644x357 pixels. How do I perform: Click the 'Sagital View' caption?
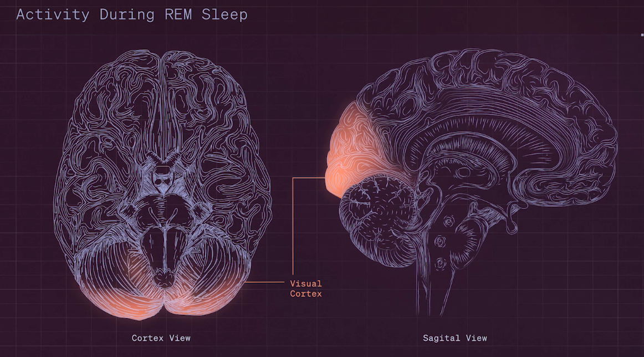[455, 338]
